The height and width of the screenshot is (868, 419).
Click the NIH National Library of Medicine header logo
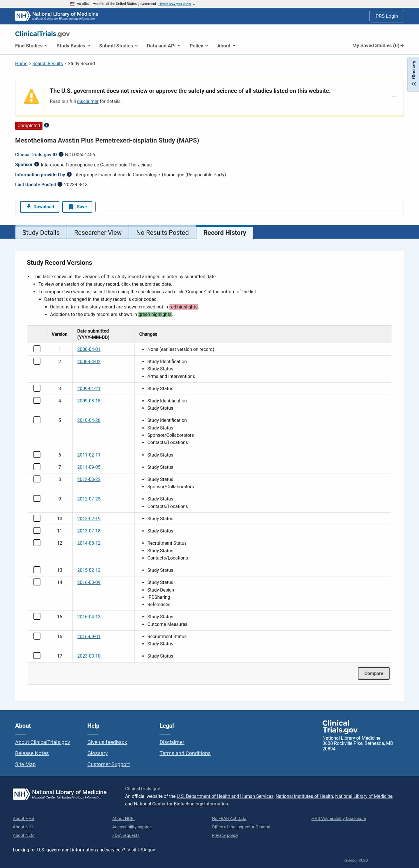56,16
